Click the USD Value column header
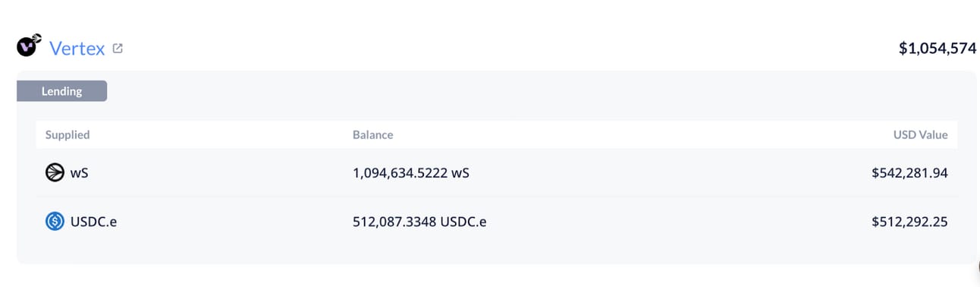980x287 pixels. point(920,134)
